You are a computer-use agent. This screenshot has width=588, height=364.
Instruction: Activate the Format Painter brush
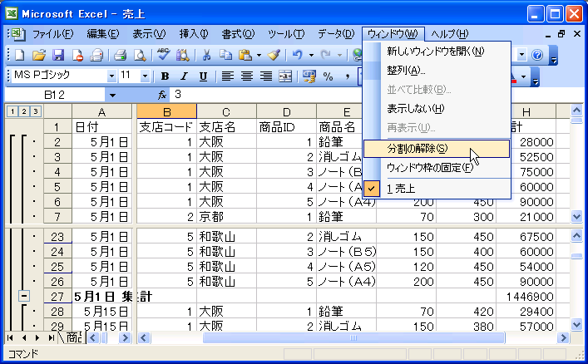coord(274,55)
